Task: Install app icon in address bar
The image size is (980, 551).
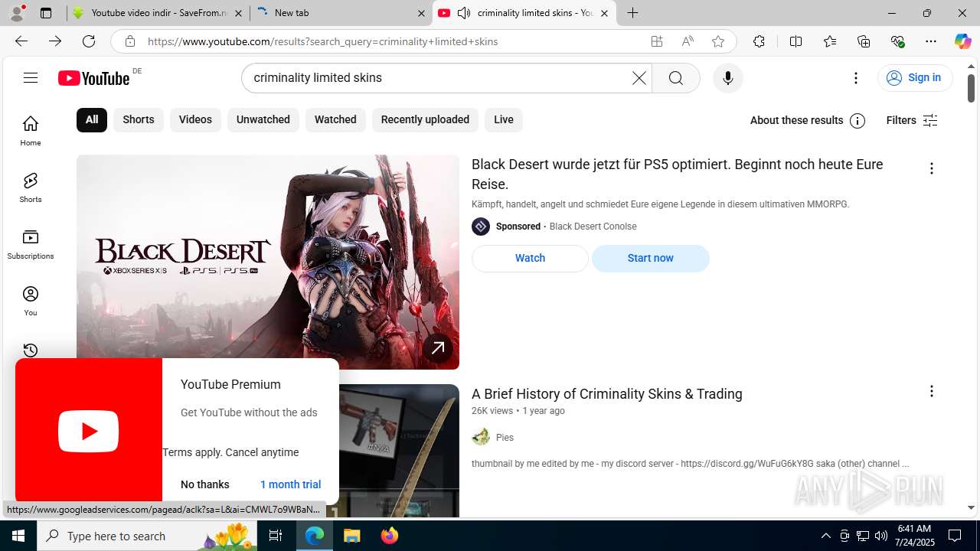Action: [x=657, y=41]
